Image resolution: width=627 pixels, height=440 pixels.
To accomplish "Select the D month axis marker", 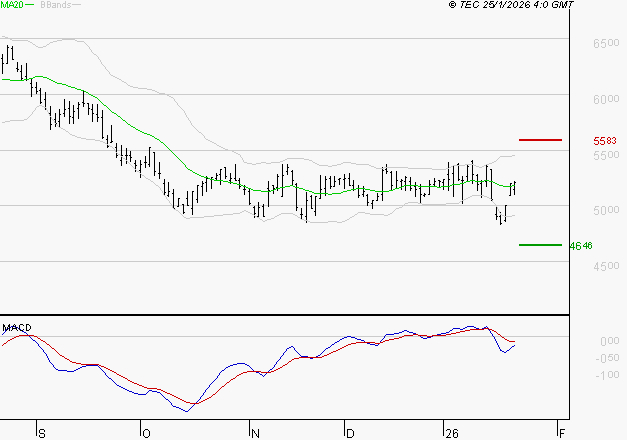I will [349, 432].
